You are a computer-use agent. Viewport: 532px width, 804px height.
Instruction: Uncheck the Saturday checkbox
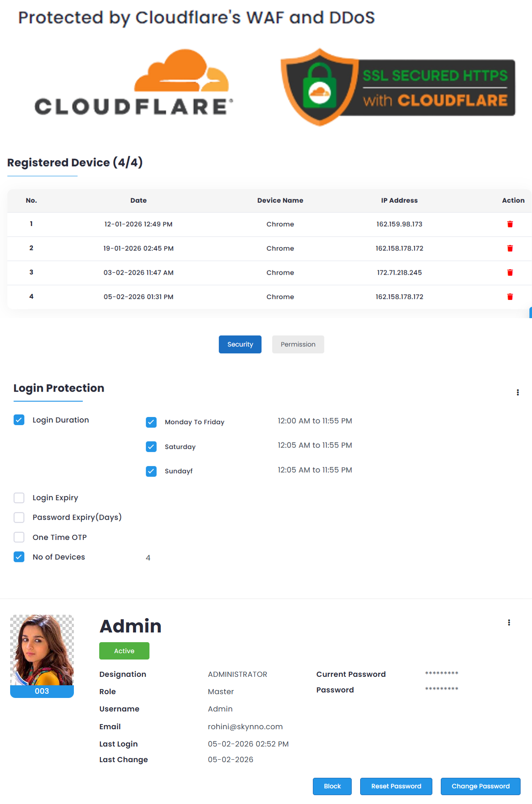pos(151,447)
